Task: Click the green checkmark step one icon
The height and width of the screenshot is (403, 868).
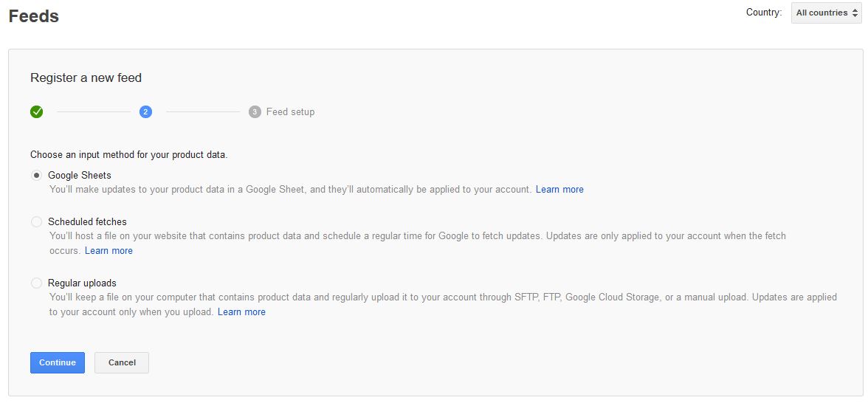Action: point(37,112)
